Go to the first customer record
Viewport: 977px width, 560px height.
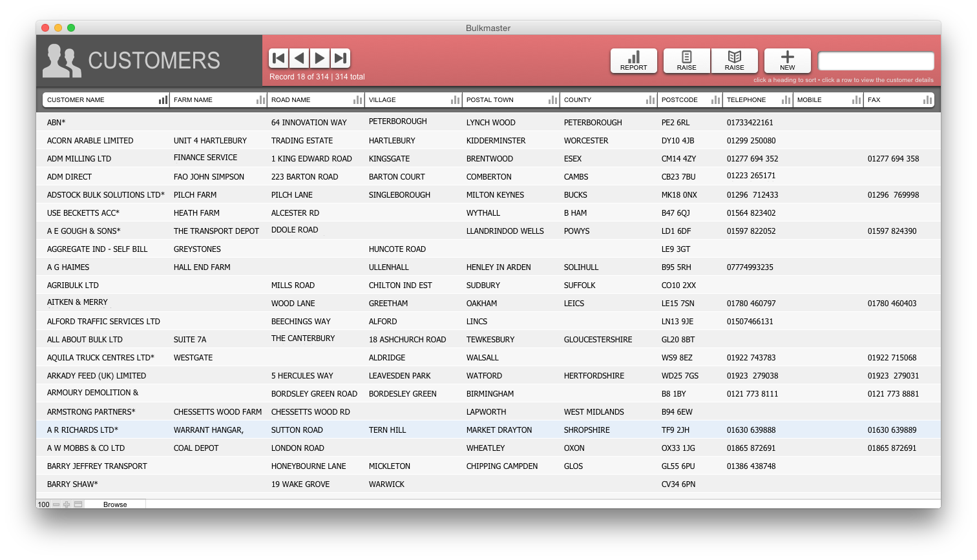(278, 58)
